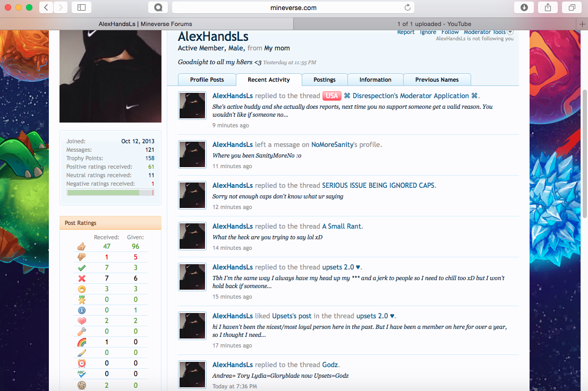Click the red X Disagree rating icon
This screenshot has width=588, height=391.
(81, 279)
